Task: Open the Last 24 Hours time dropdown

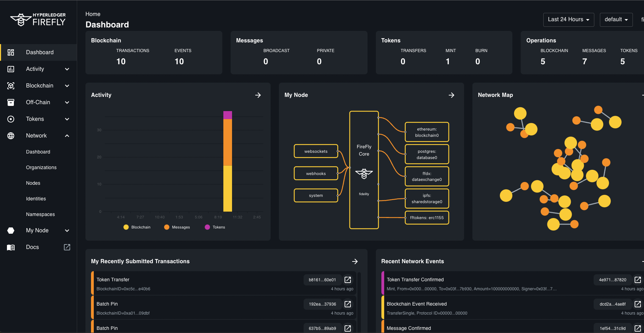Action: coord(569,20)
